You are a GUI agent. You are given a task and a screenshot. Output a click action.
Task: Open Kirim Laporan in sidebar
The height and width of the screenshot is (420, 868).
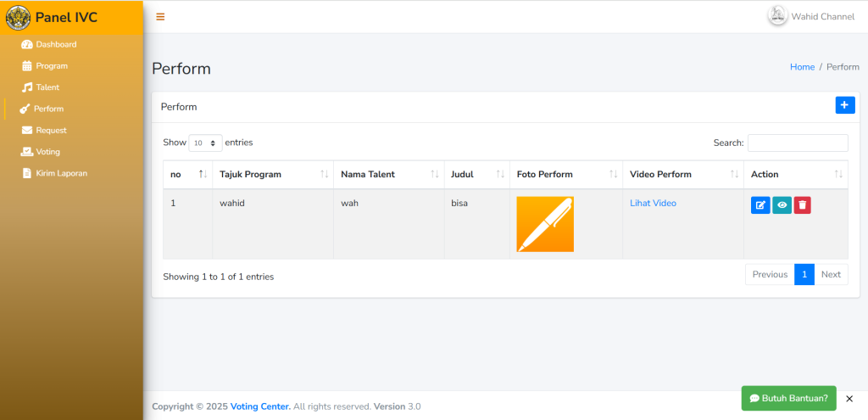click(61, 173)
